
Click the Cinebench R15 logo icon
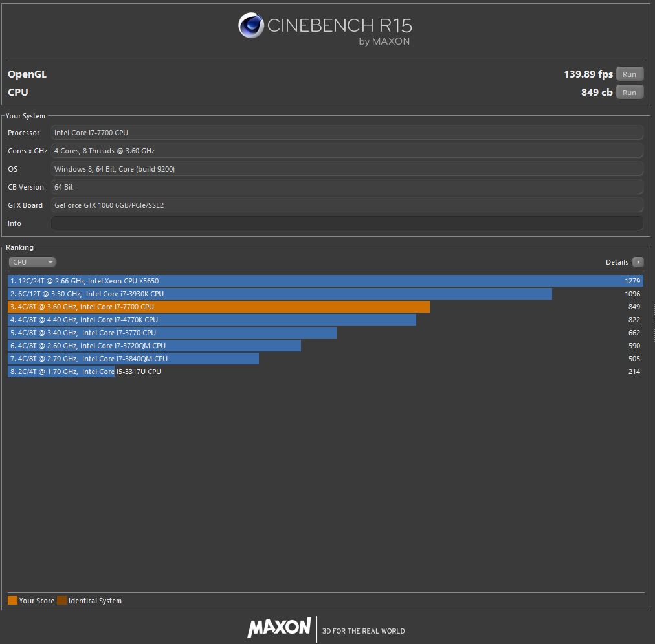pyautogui.click(x=251, y=25)
